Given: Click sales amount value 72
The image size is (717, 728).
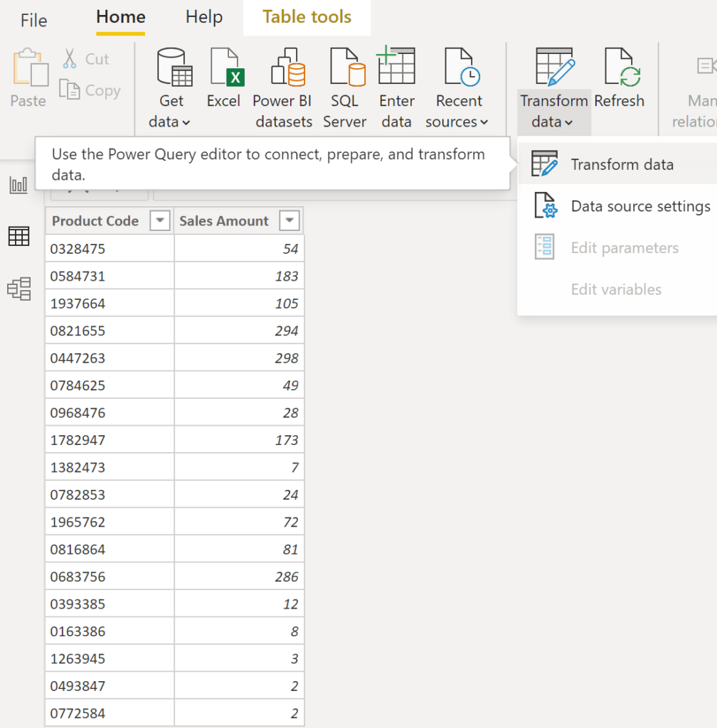Looking at the screenshot, I should tap(291, 523).
